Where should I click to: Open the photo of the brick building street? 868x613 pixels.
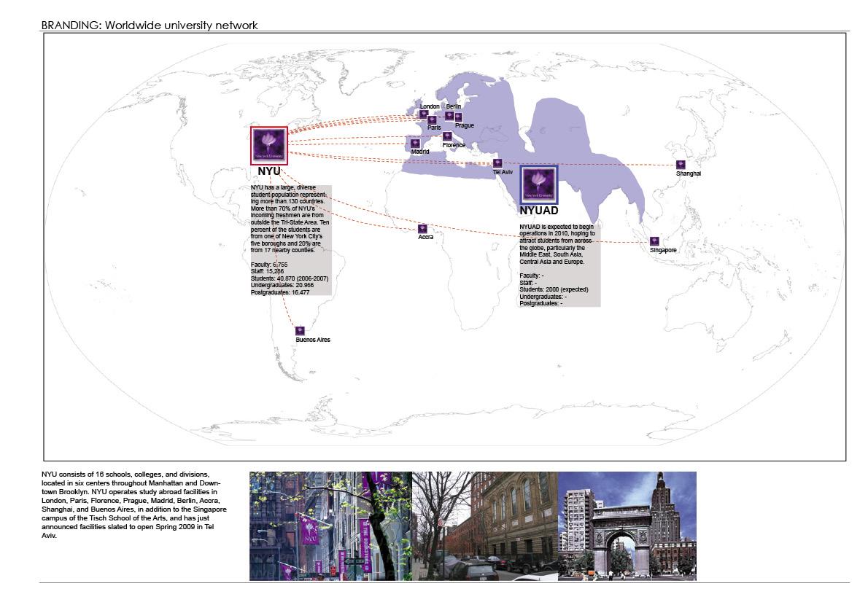point(485,526)
